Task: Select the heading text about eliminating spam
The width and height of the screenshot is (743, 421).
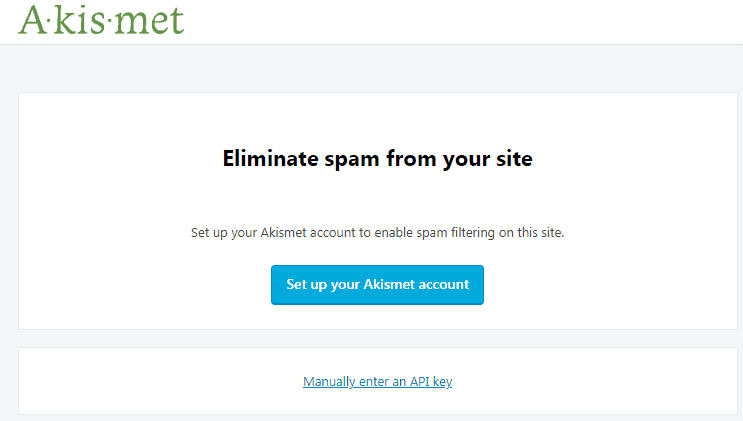Action: (377, 158)
